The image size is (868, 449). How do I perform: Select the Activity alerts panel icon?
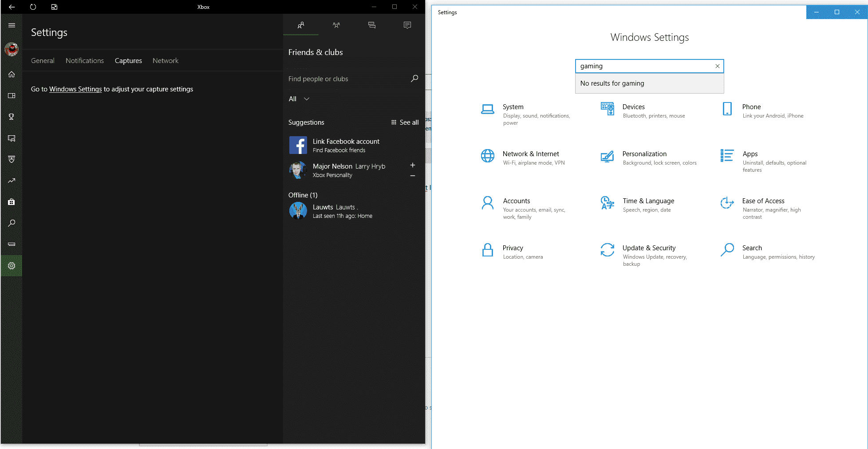point(407,25)
